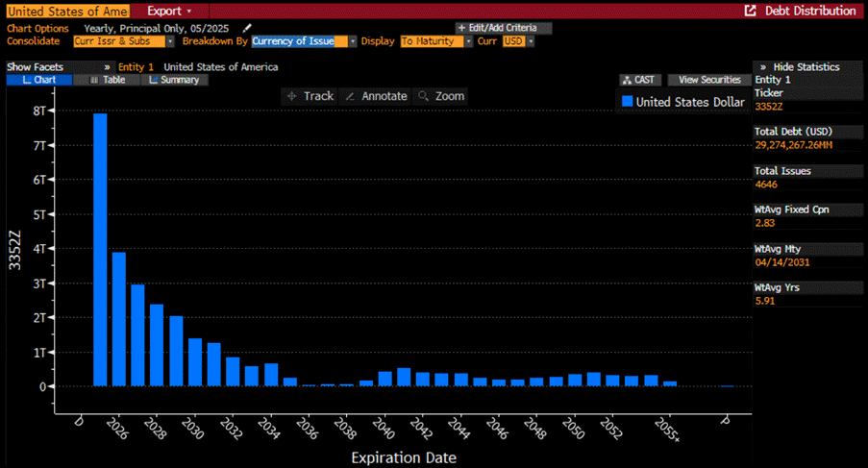
Task: Click the pencil edit icon beside 05/2025
Action: pos(247,28)
